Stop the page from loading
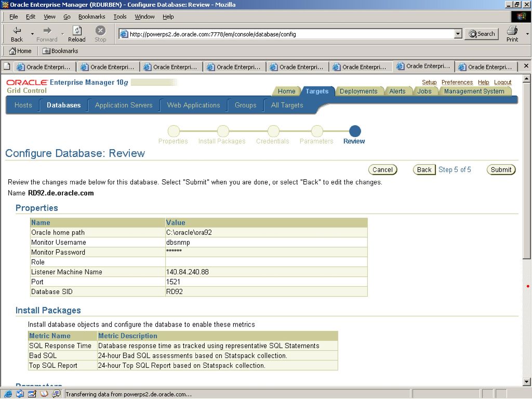 coord(100,34)
